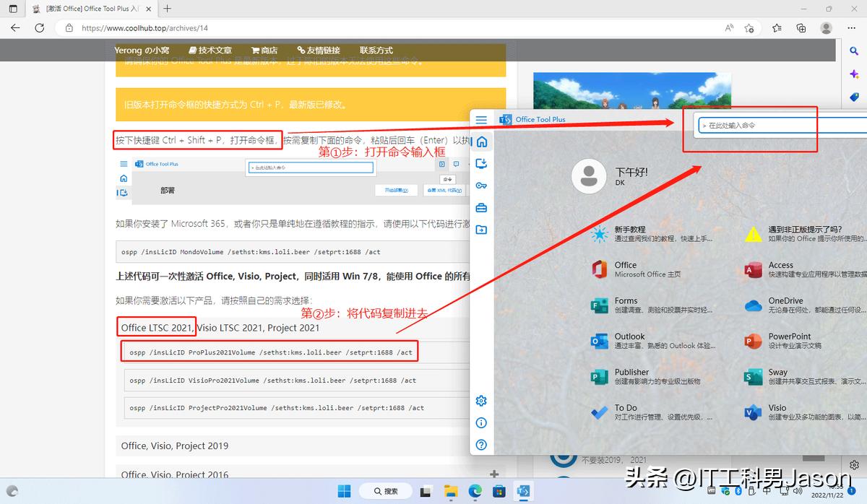Open Edge sidebar settings gear at bottom

pyautogui.click(x=854, y=464)
